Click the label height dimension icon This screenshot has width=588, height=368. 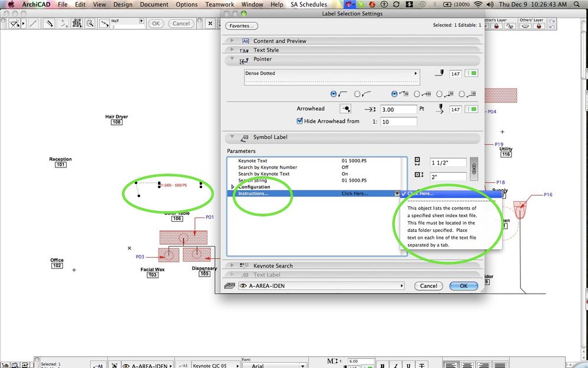tap(419, 175)
